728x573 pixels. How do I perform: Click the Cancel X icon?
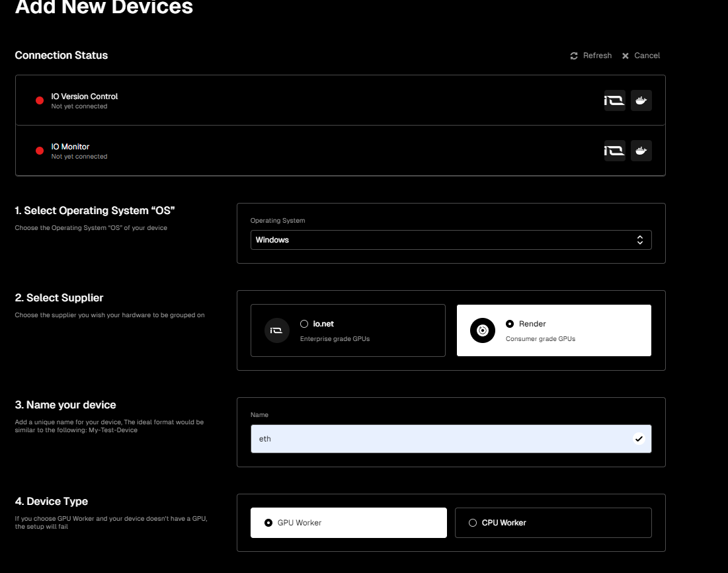[x=626, y=56]
